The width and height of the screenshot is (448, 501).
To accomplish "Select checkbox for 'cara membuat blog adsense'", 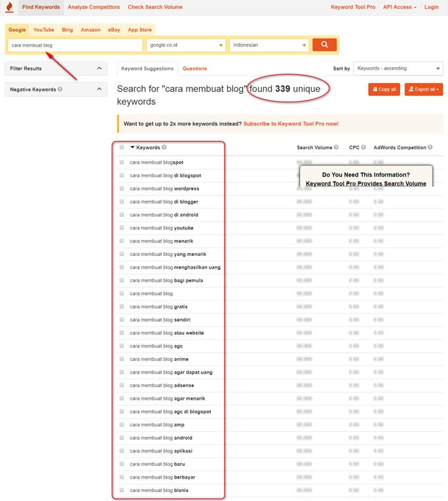I will point(122,385).
